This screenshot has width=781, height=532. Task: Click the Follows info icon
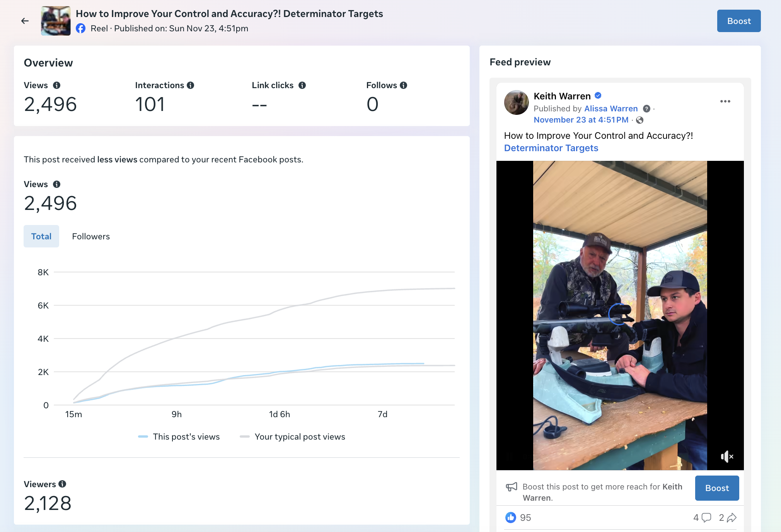pyautogui.click(x=404, y=85)
